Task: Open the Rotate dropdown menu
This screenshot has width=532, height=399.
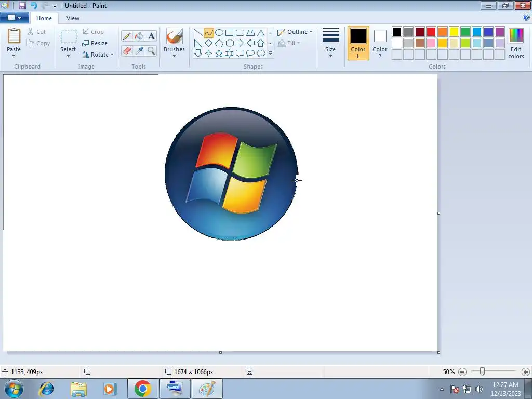Action: coord(112,54)
